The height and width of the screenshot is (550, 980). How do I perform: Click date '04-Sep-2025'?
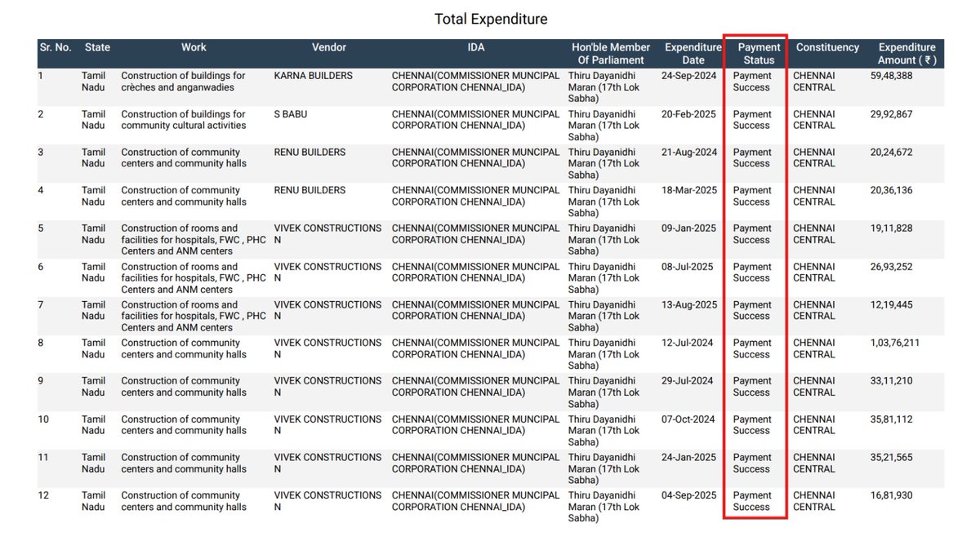[689, 495]
